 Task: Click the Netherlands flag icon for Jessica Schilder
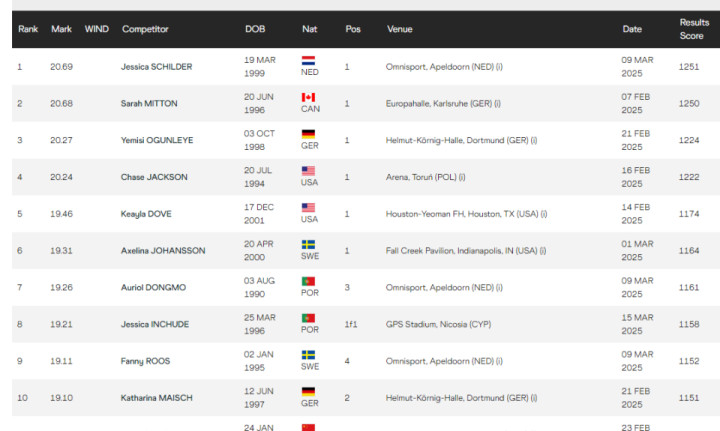[308, 61]
